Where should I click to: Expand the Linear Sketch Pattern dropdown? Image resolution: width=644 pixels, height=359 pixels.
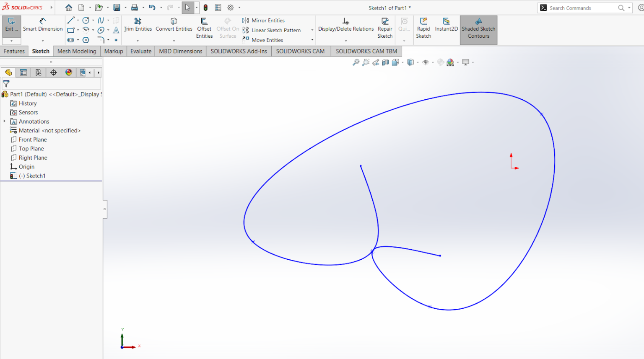coord(312,30)
